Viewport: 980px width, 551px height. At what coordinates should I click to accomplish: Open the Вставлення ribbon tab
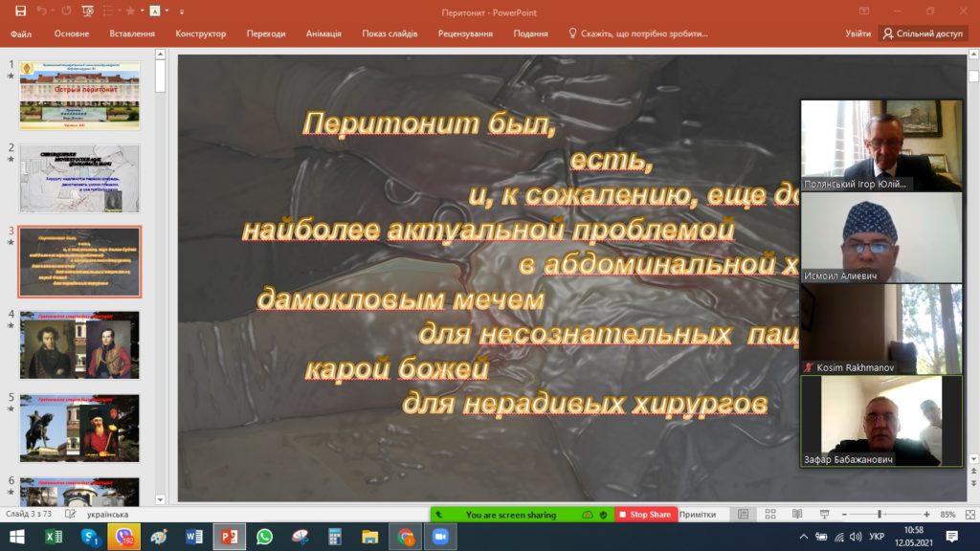[132, 33]
